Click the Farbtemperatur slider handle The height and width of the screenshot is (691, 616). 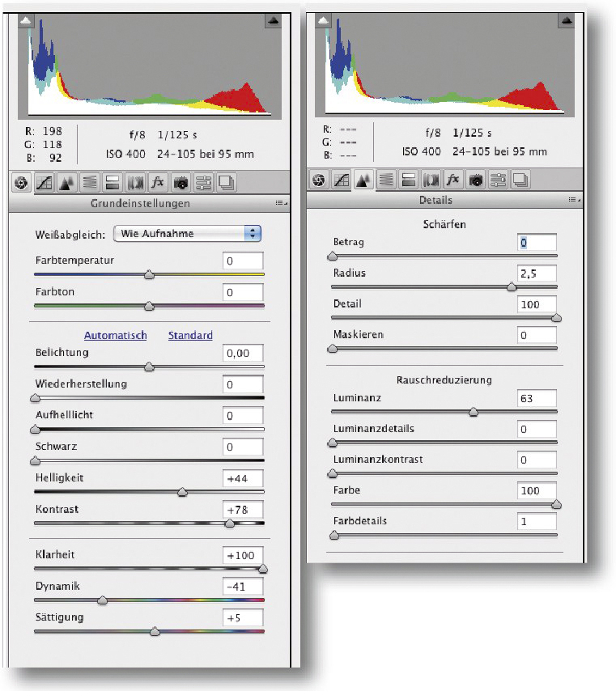[150, 274]
